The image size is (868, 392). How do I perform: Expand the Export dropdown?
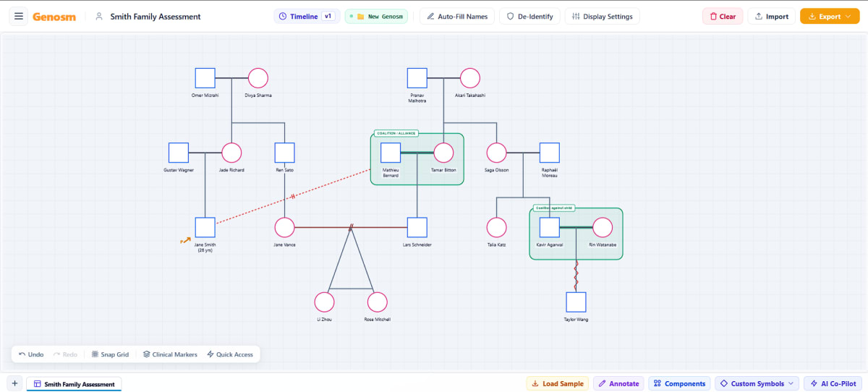(x=830, y=16)
